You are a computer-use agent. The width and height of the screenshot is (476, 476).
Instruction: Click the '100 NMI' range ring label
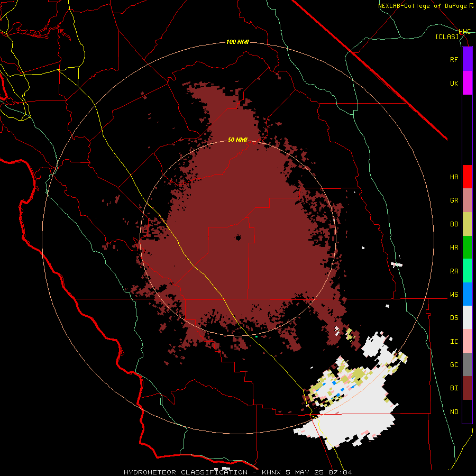[x=237, y=42]
